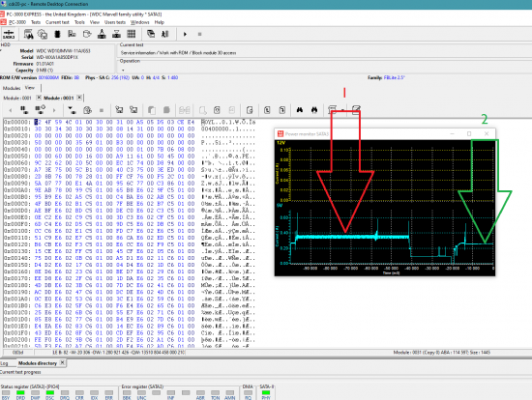Viewport: 532px width, 400px height.
Task: Switch to the Modules tab
Action: click(x=12, y=88)
